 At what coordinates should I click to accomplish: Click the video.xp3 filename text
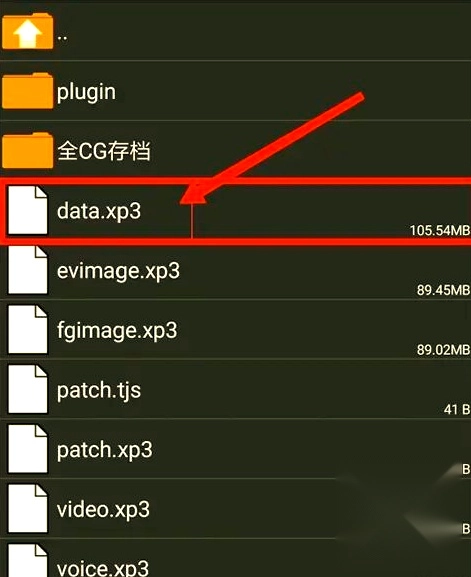click(103, 509)
